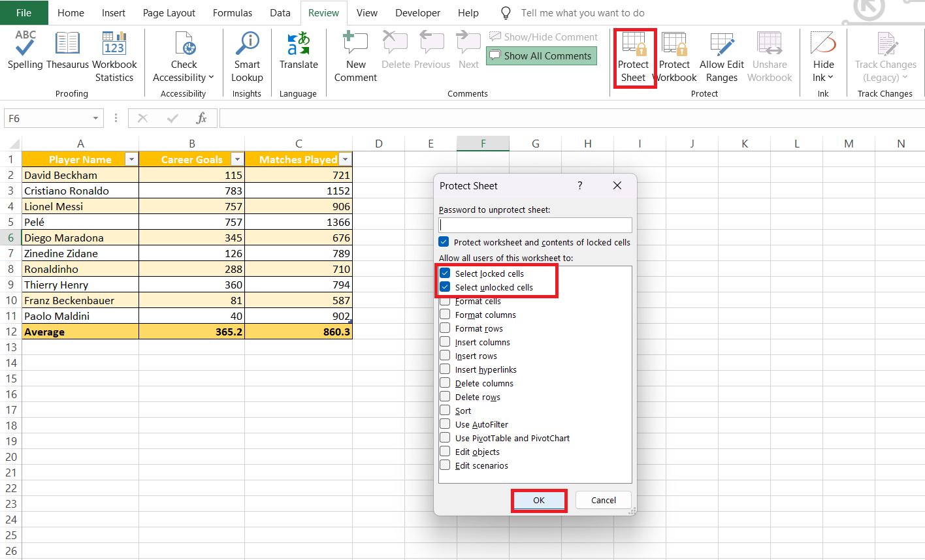Open the Developer tab
925x560 pixels.
point(418,12)
